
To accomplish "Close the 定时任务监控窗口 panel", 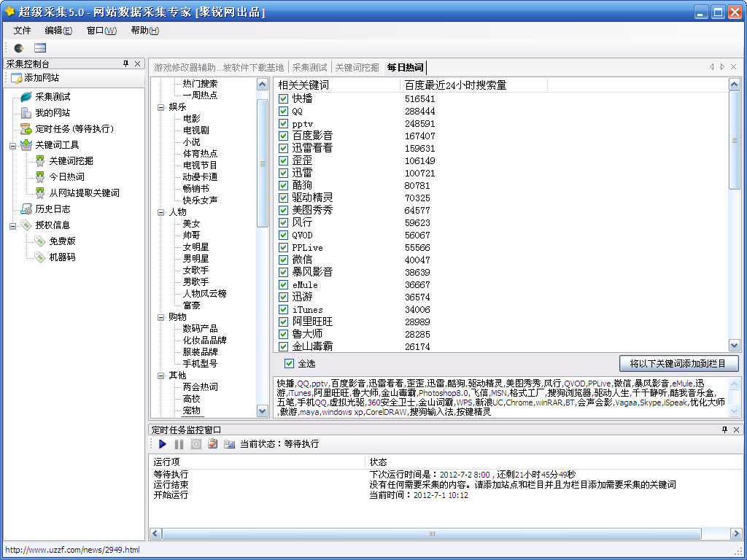I will click(x=736, y=429).
